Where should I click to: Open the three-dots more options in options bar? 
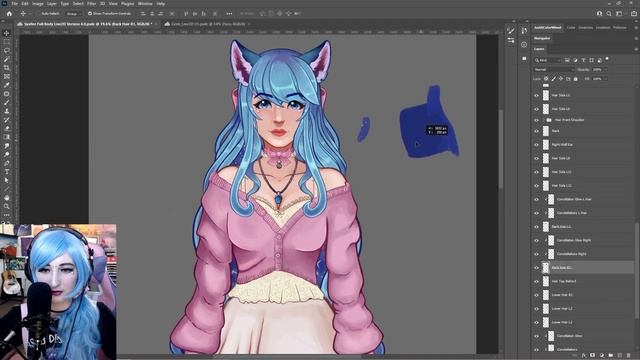pos(229,13)
